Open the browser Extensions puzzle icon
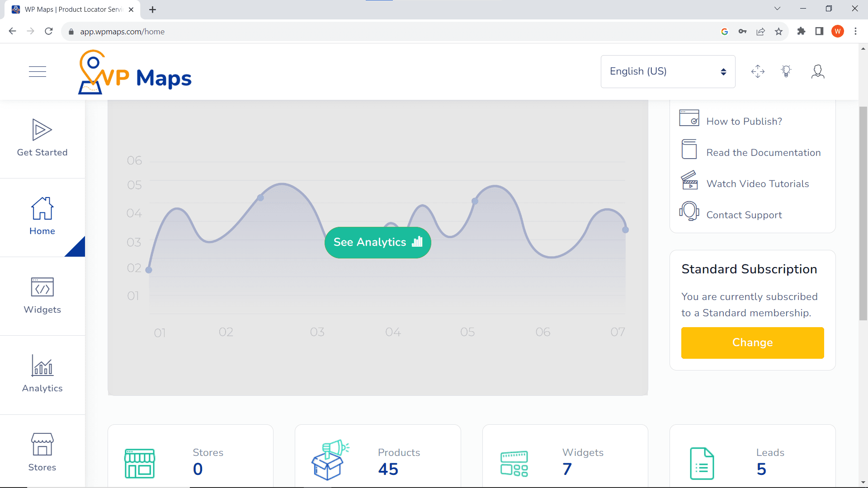This screenshot has height=488, width=868. (x=801, y=32)
